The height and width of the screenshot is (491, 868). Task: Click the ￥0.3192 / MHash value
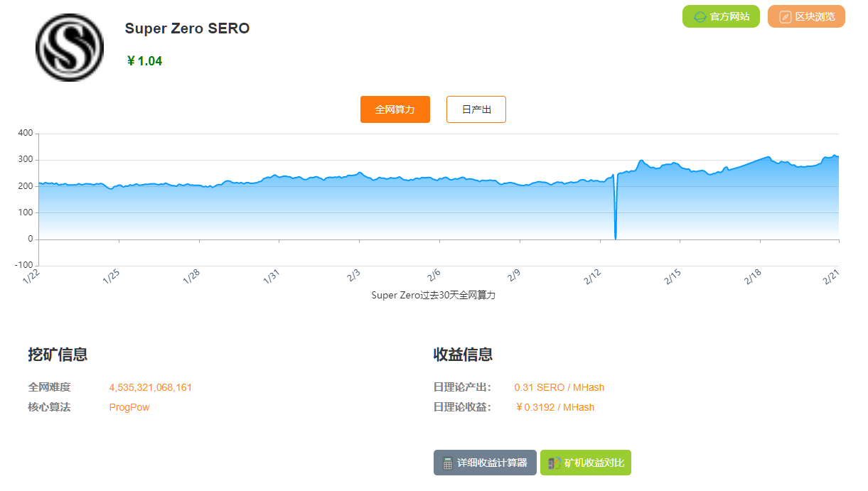click(554, 407)
